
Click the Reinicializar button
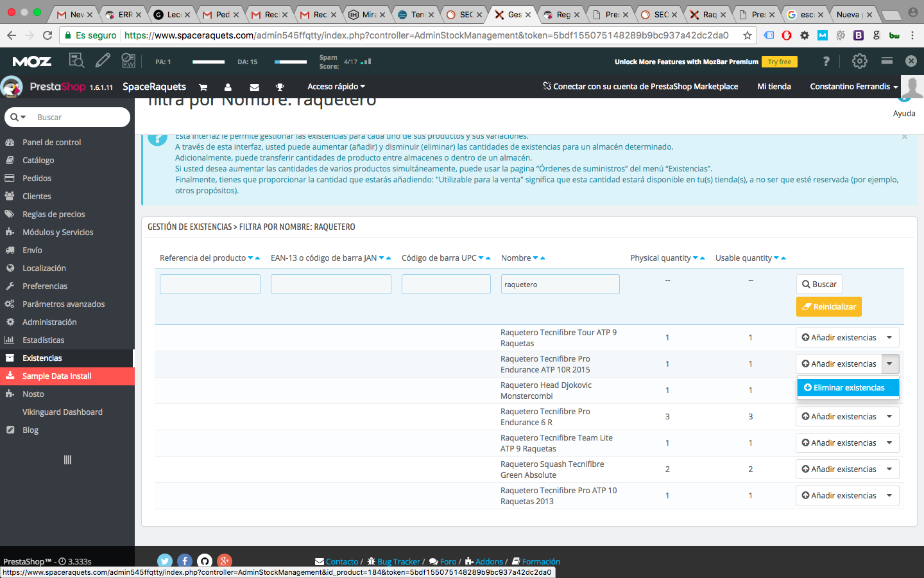[829, 307]
